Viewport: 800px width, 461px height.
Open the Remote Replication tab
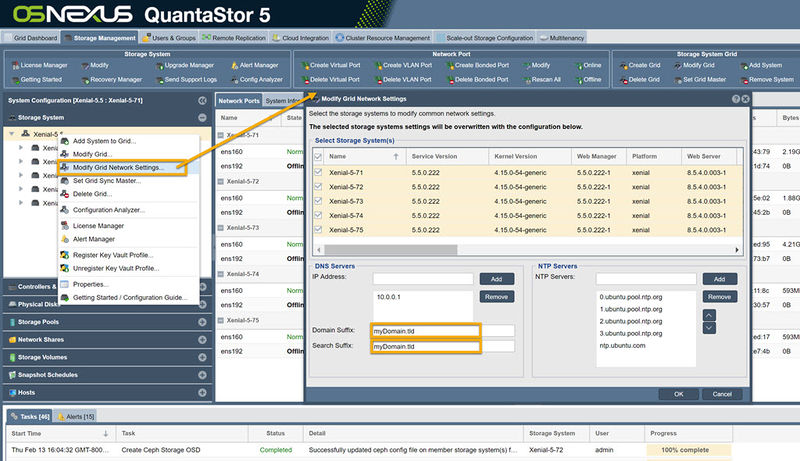234,38
